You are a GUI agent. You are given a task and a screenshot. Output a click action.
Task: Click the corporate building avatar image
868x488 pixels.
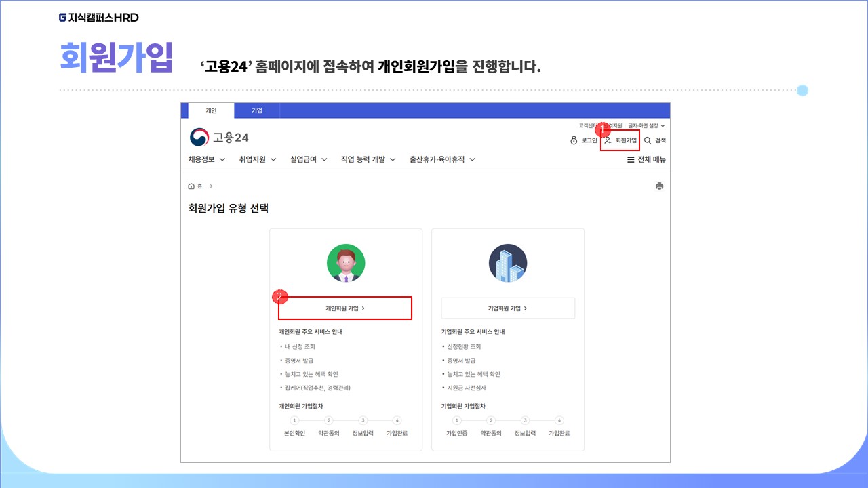coord(508,263)
